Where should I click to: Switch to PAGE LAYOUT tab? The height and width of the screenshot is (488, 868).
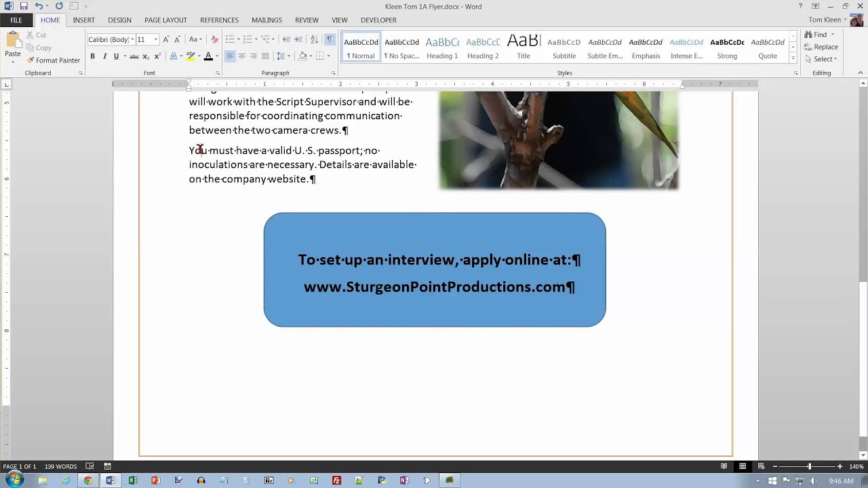coord(165,20)
